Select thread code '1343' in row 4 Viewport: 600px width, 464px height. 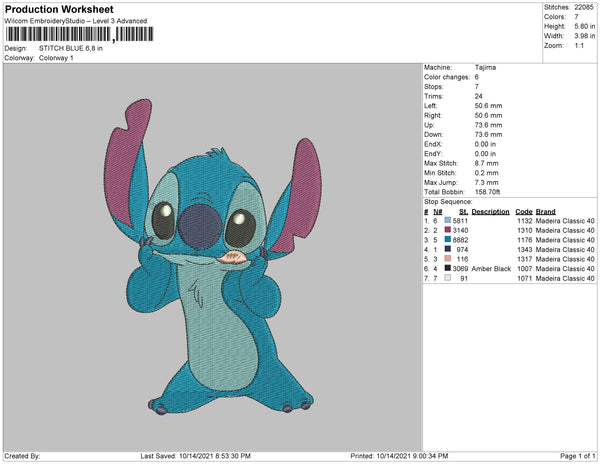pos(525,249)
